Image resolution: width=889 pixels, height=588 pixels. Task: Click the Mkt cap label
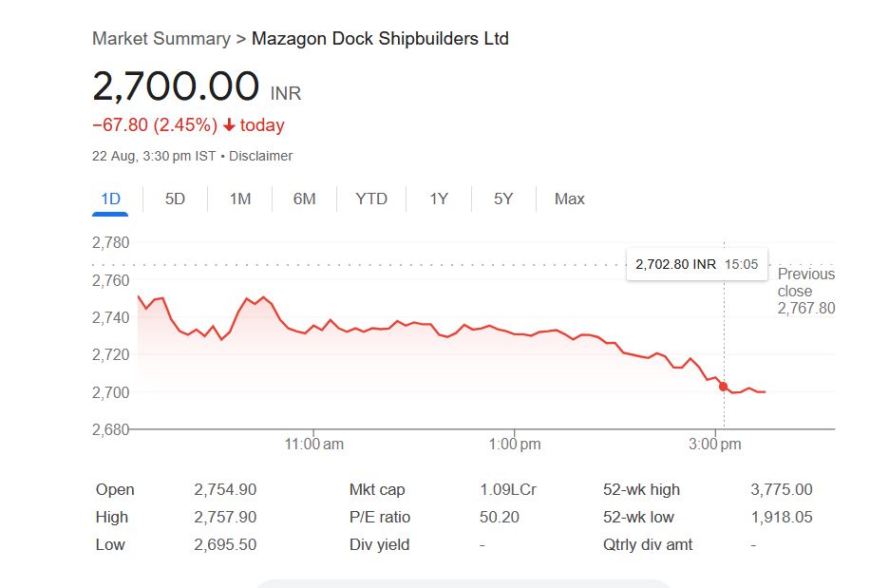pos(377,490)
